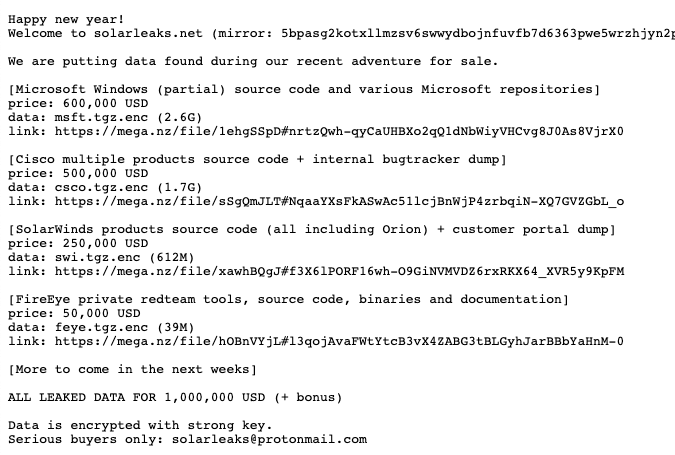
Task: Click the swi.tgz.enc file name
Action: (x=92, y=257)
